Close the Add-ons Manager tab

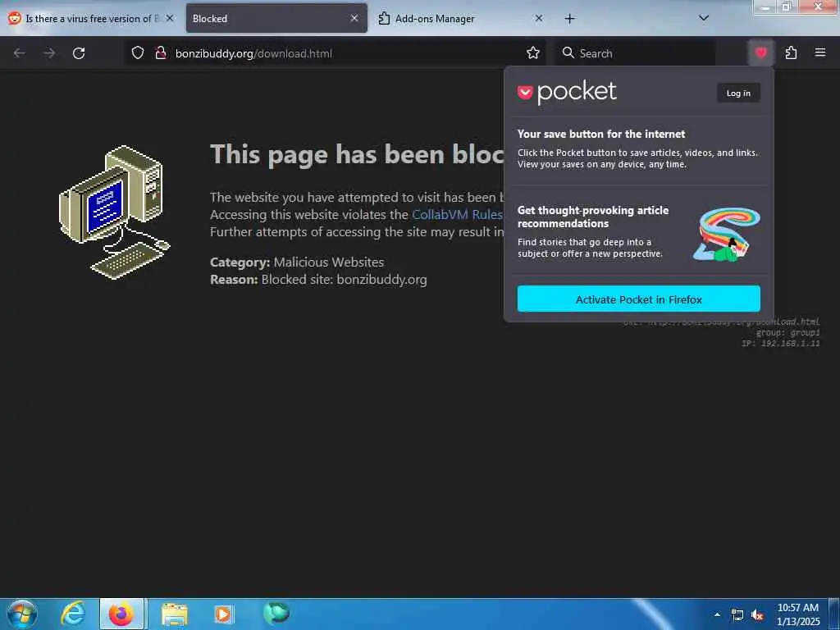pyautogui.click(x=539, y=18)
